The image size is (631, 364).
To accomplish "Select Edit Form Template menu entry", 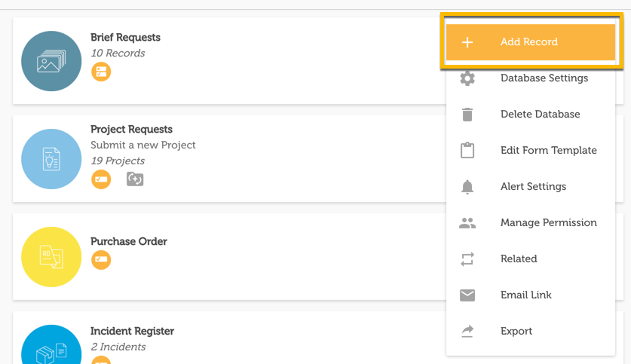I will [548, 151].
